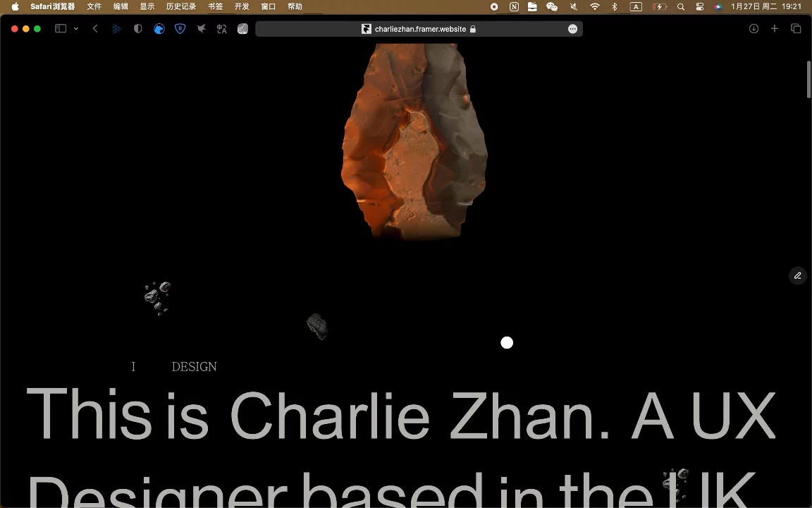Open the blue shield with pause bars
812x508 pixels.
point(180,29)
